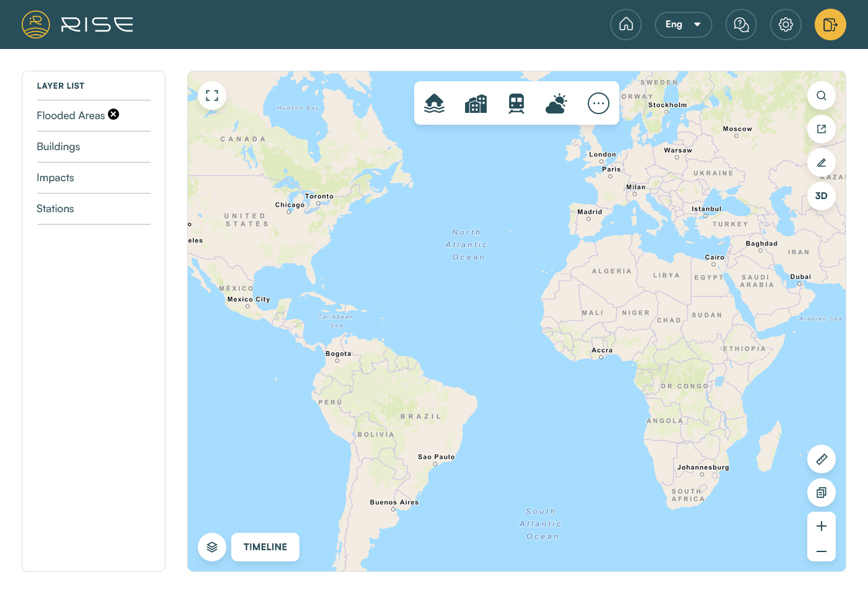Open the Eng language dropdown

683,25
